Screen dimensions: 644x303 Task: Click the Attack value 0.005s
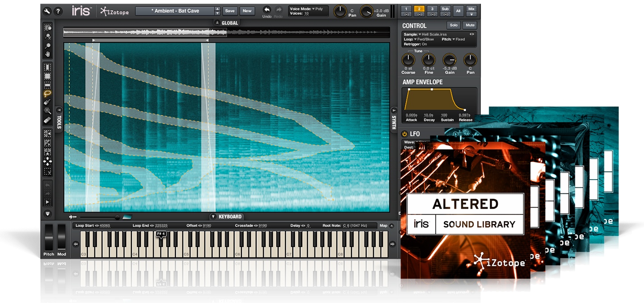[411, 115]
